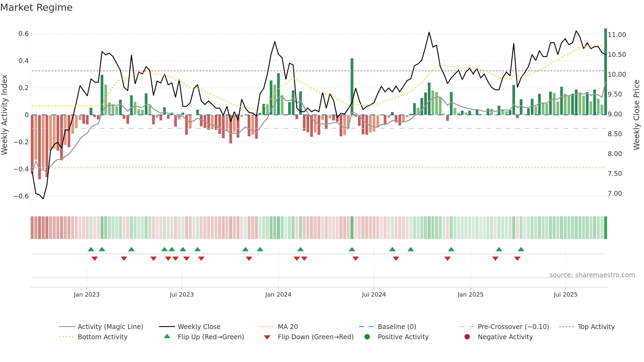Click the Jul 2025 x-axis tick label
The image size is (644, 362).
pyautogui.click(x=565, y=294)
